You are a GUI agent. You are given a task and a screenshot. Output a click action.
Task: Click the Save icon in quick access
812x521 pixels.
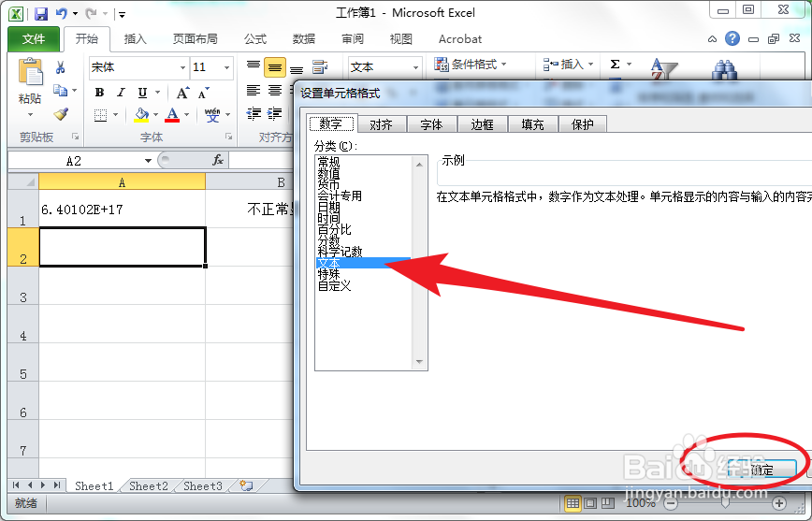click(41, 13)
